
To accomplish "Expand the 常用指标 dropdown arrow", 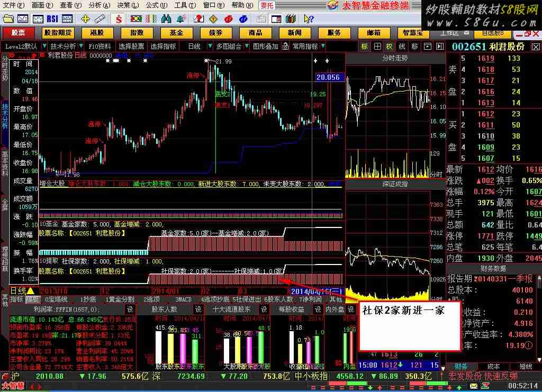I will tap(323, 46).
